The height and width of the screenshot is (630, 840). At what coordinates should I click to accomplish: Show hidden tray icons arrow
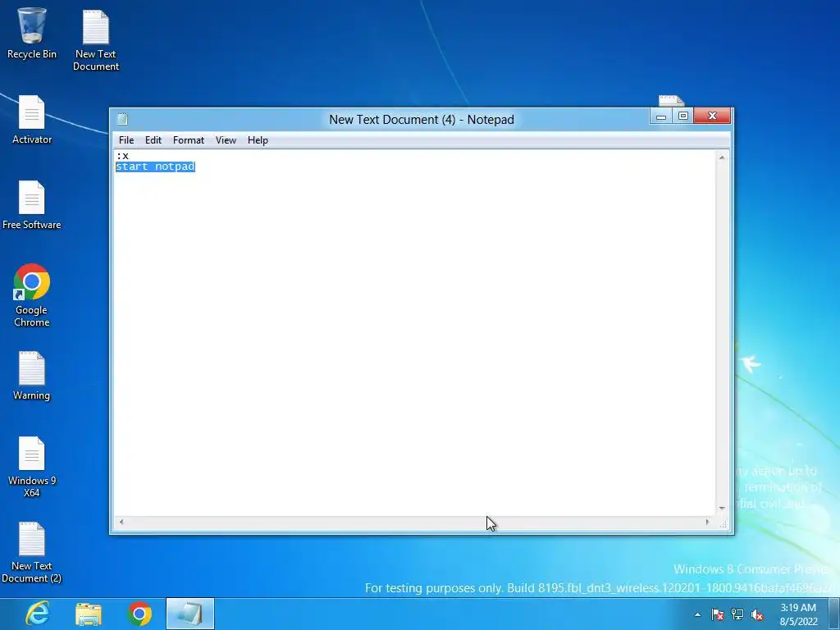click(697, 614)
